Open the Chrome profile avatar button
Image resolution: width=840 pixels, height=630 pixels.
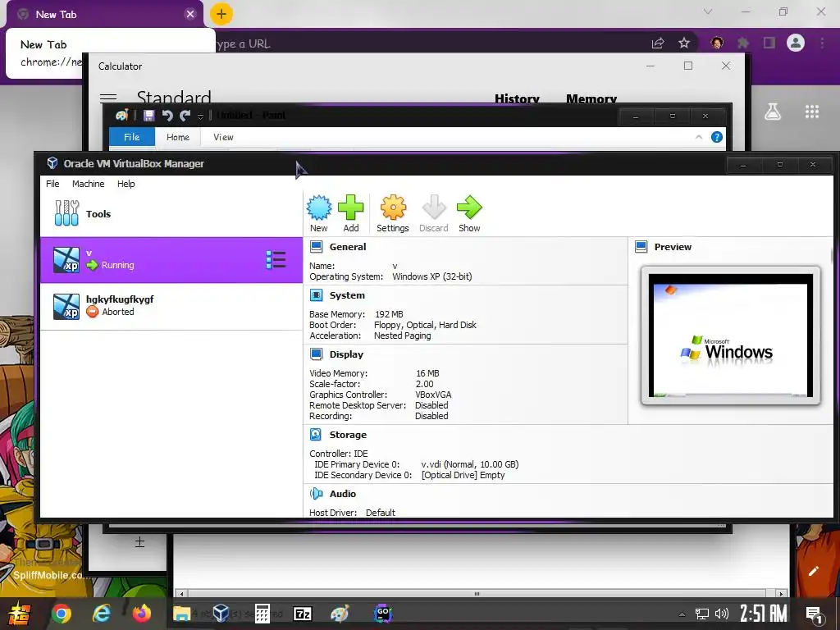(x=796, y=43)
